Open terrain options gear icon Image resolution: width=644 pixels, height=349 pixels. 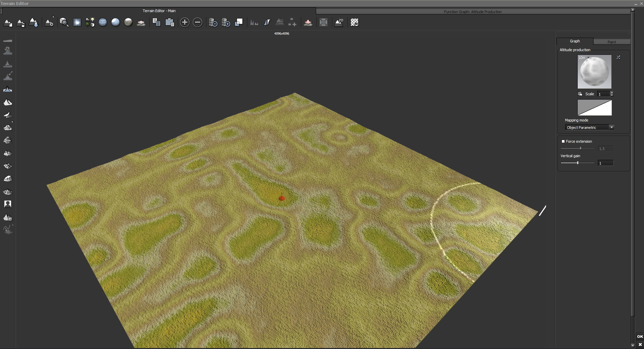(49, 23)
